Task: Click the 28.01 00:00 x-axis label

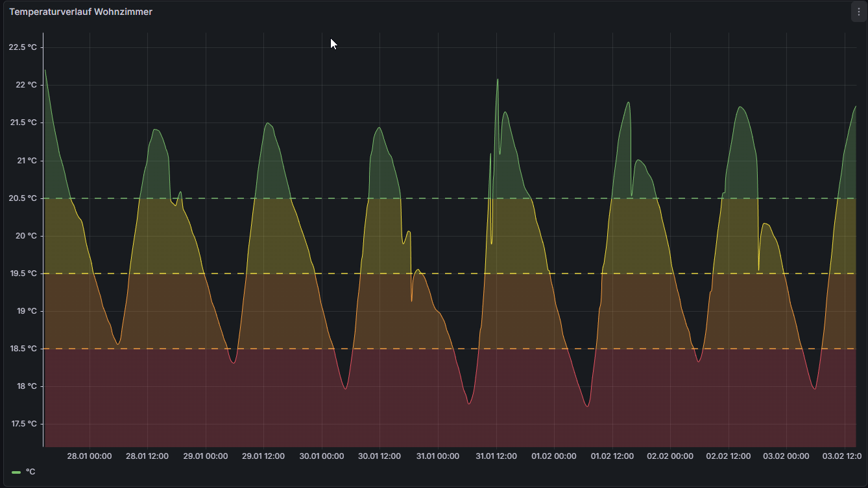Action: click(x=90, y=456)
